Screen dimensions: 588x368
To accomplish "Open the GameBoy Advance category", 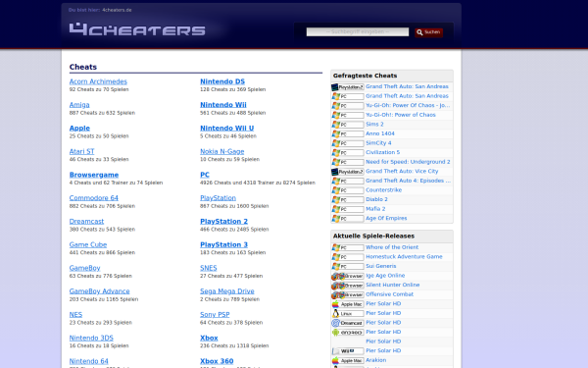I will coord(99,291).
